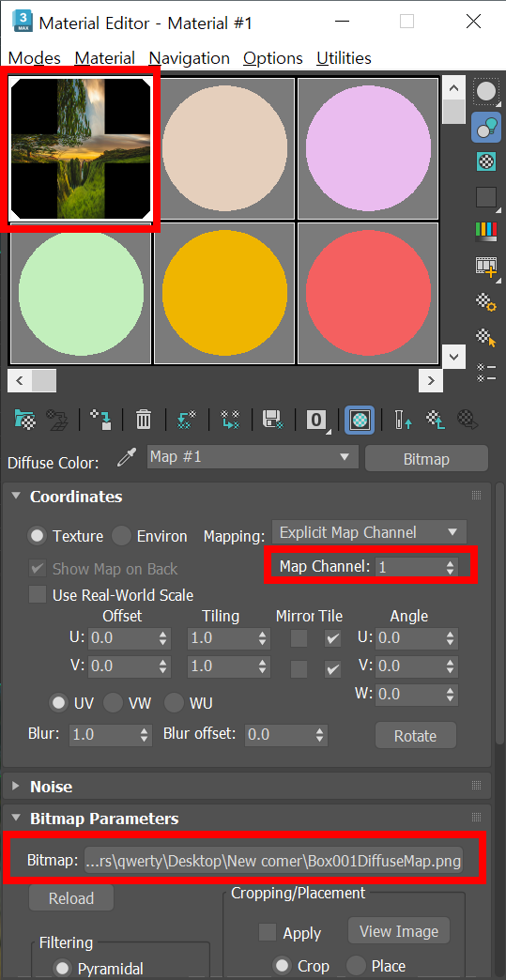Select the VW radio button

113,702
